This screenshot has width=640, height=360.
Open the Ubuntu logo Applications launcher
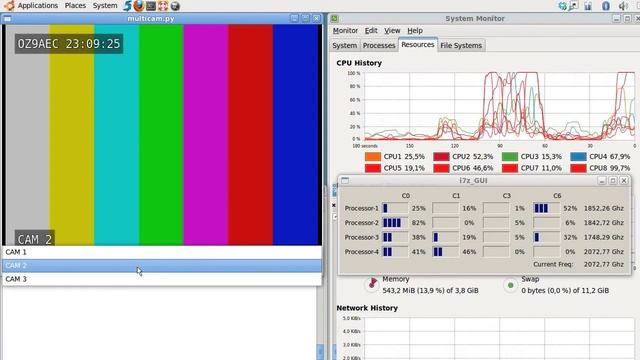tap(8, 5)
